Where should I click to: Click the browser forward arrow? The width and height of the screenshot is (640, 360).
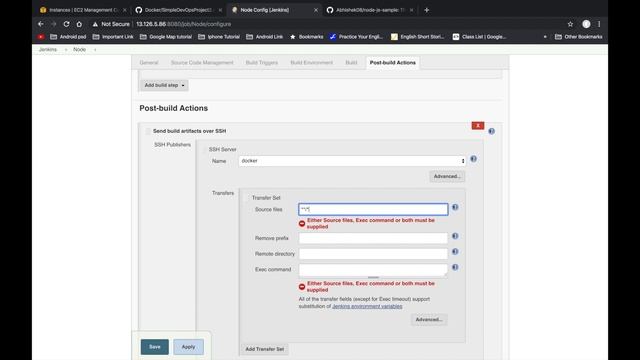pos(53,24)
